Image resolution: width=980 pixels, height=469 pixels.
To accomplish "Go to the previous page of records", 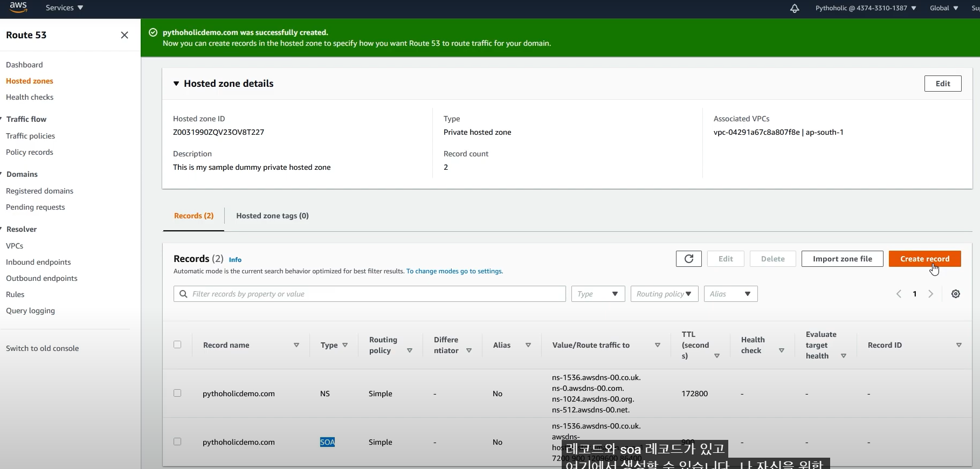I will pyautogui.click(x=899, y=294).
